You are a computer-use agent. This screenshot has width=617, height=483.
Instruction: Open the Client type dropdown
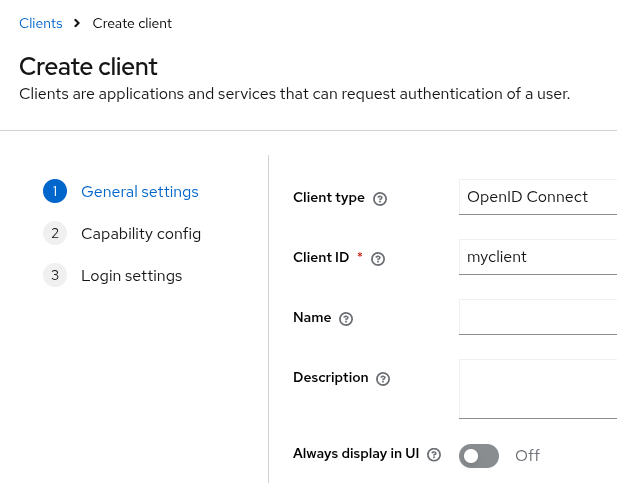coord(537,197)
